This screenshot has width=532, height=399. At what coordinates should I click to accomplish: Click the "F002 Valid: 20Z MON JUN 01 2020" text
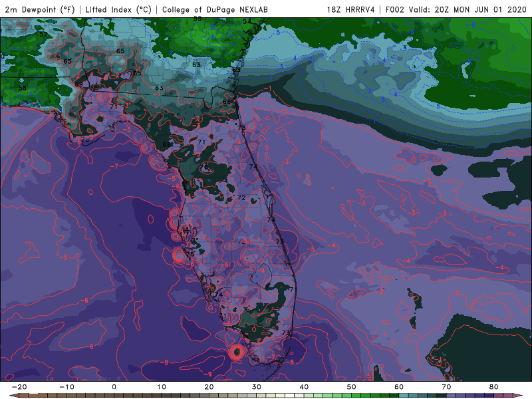coord(456,9)
